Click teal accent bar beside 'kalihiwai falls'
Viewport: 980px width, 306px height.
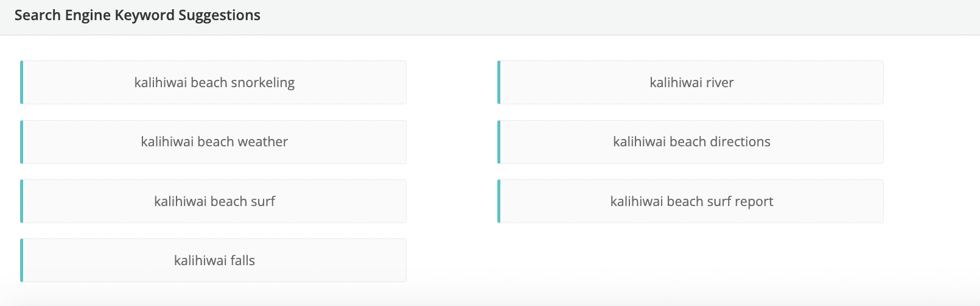click(x=21, y=260)
